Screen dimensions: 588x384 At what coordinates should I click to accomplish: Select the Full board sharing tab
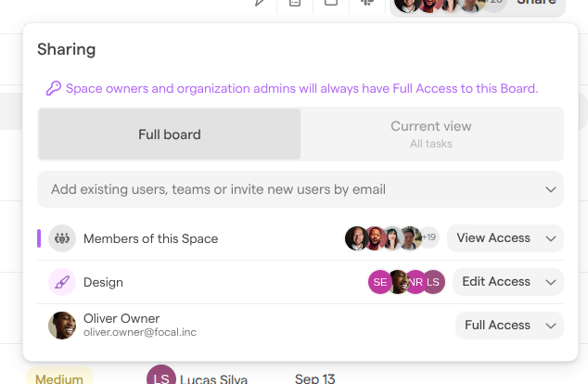[170, 134]
